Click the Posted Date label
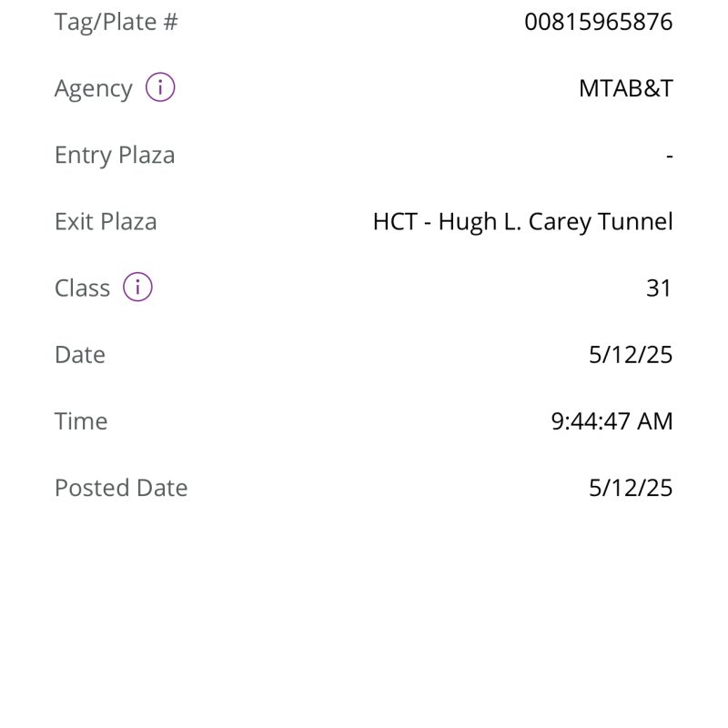Image resolution: width=728 pixels, height=728 pixels. (121, 488)
